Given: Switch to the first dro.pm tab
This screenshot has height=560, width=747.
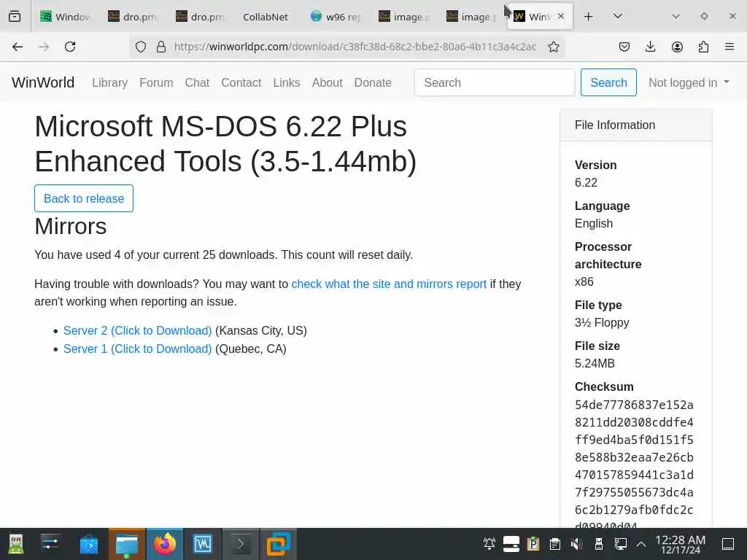Looking at the screenshot, I should 133,17.
